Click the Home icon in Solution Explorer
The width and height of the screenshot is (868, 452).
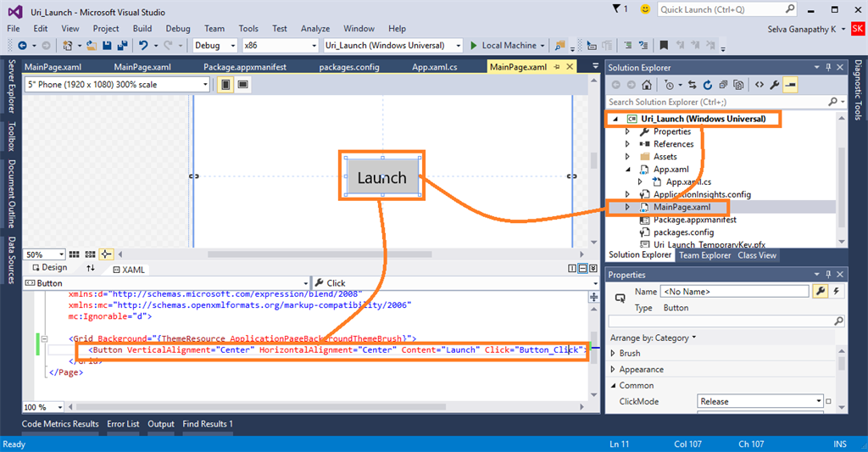coord(647,85)
